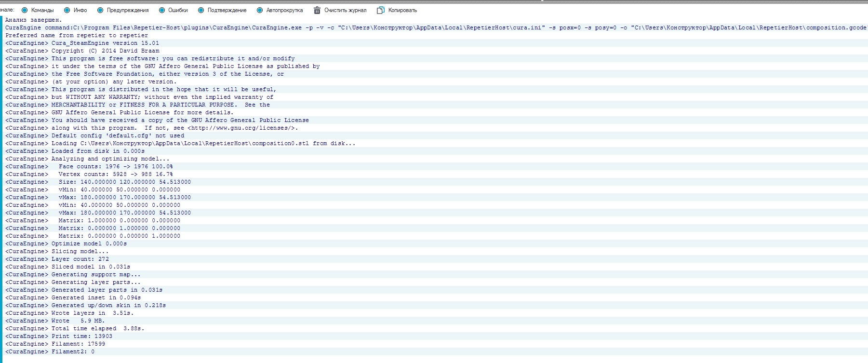This screenshot has width=868, height=363.
Task: Toggle the Ошибки filter
Action: coord(162,10)
